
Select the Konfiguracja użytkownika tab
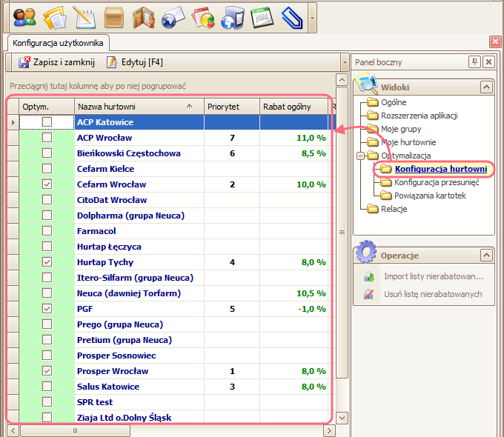(59, 43)
